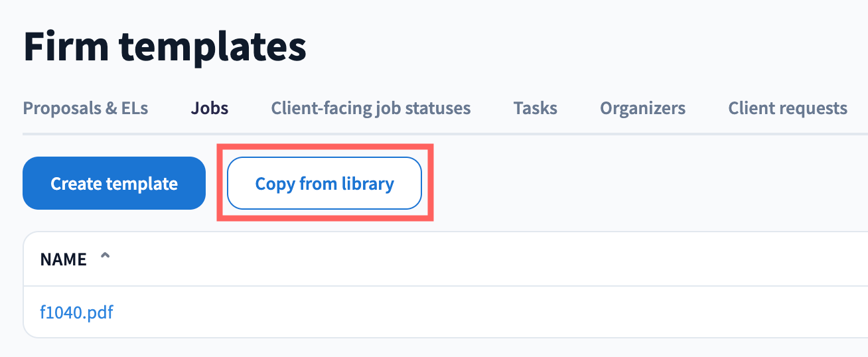The width and height of the screenshot is (868, 357).
Task: Toggle the NAME column sort order arrow
Action: point(104,257)
